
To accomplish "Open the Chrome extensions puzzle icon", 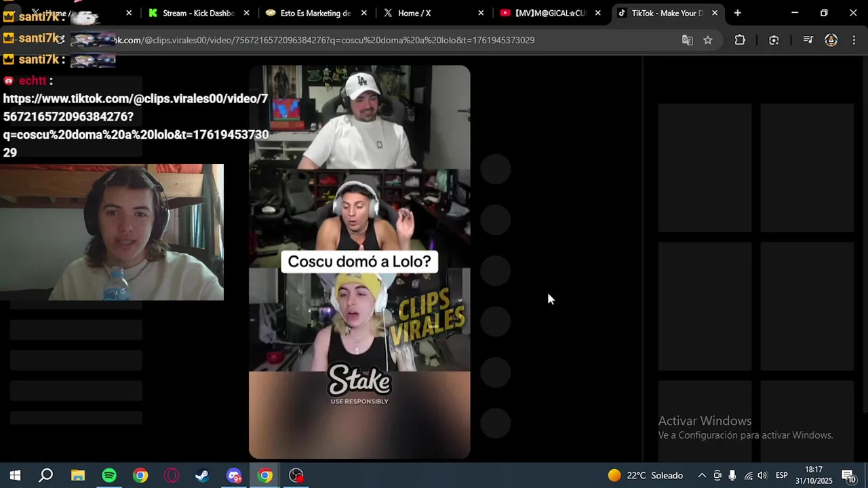I will tap(740, 40).
